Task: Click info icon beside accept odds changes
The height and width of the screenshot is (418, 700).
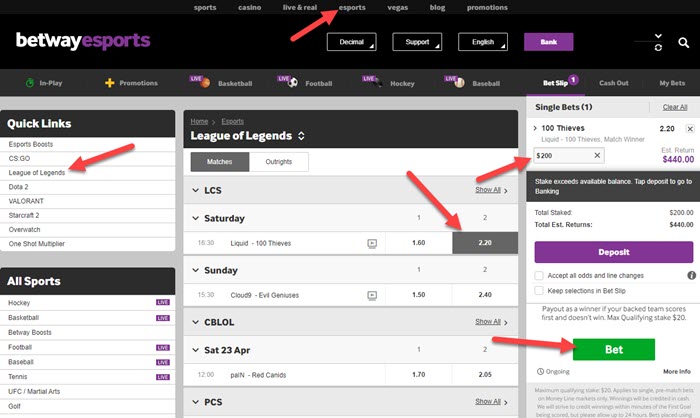Action: click(692, 276)
